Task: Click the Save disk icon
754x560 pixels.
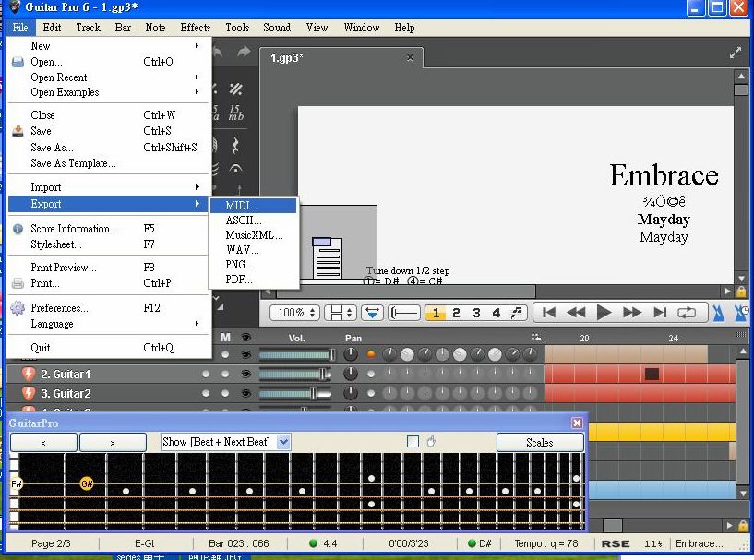Action: [x=18, y=131]
